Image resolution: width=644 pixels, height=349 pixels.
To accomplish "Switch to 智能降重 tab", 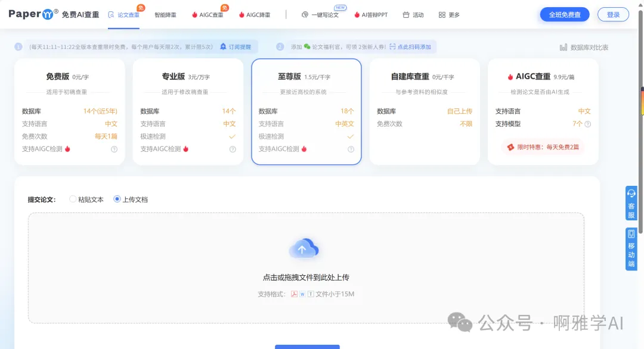I will tap(165, 15).
